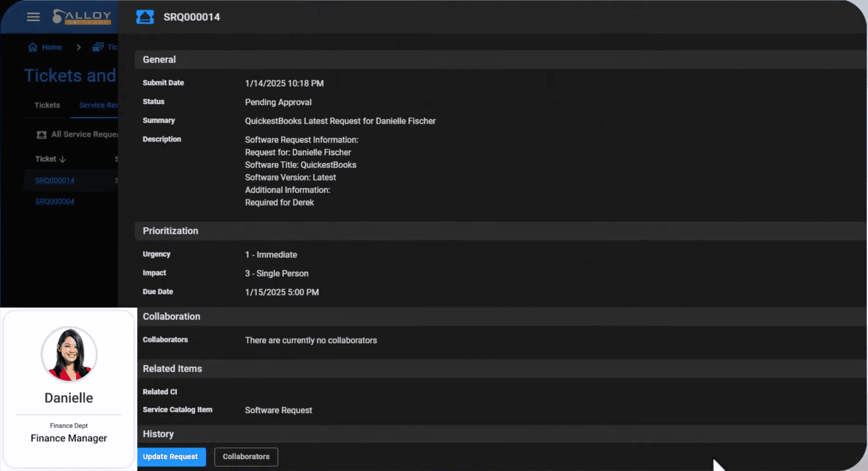The image size is (868, 471).
Task: Click the SRQ000014 panel title
Action: point(192,17)
